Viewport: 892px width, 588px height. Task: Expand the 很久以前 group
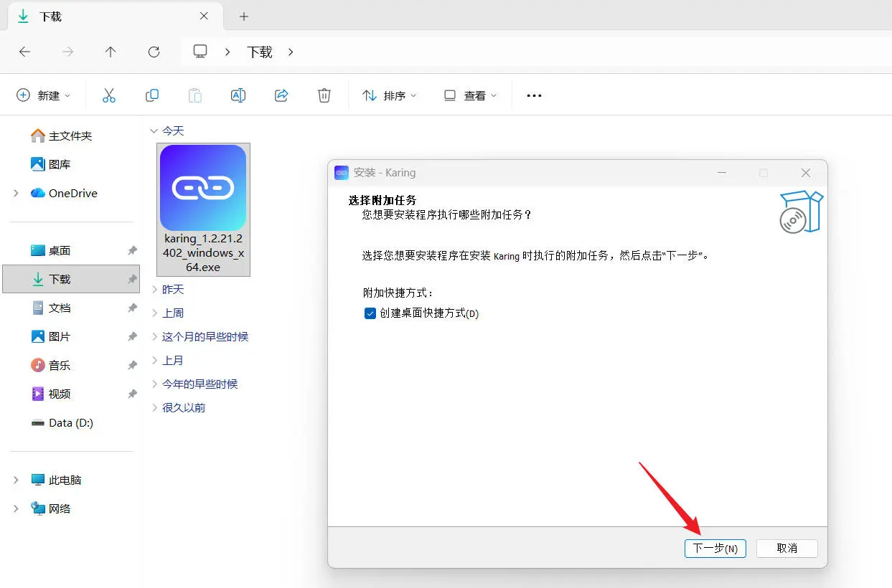pos(154,407)
